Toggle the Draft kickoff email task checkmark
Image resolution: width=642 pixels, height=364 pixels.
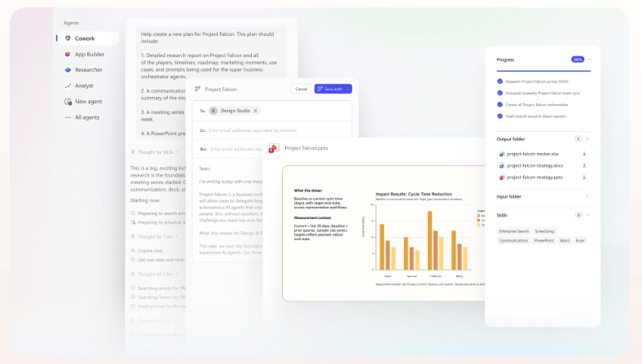tap(499, 117)
